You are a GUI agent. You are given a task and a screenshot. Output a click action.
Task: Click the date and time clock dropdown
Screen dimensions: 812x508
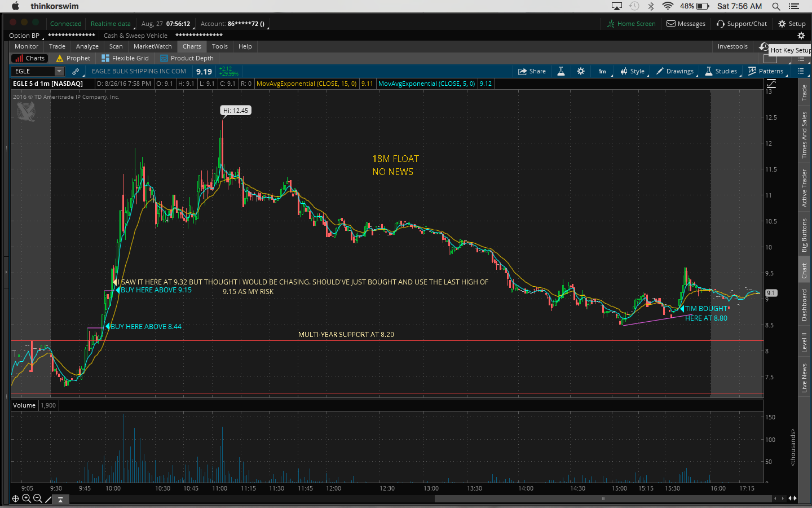(166, 24)
